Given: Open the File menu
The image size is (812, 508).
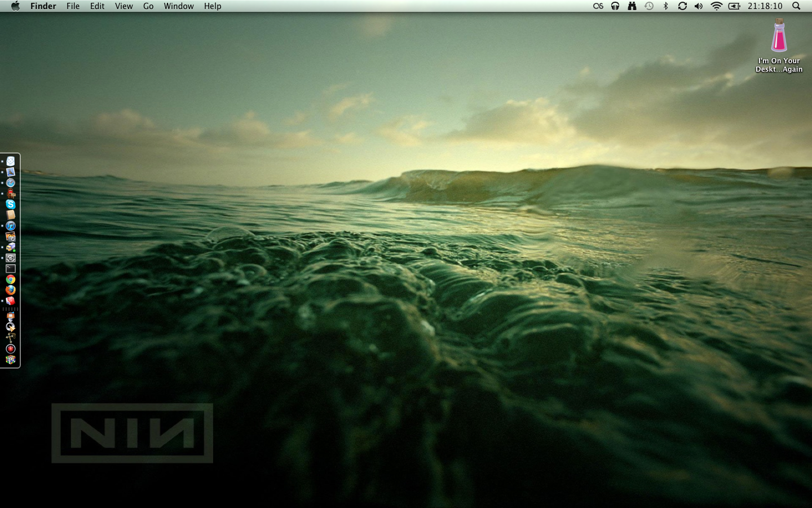Looking at the screenshot, I should tap(73, 6).
